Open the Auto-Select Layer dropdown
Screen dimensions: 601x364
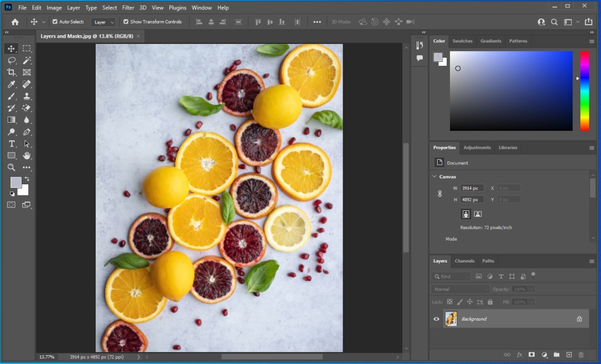[103, 22]
